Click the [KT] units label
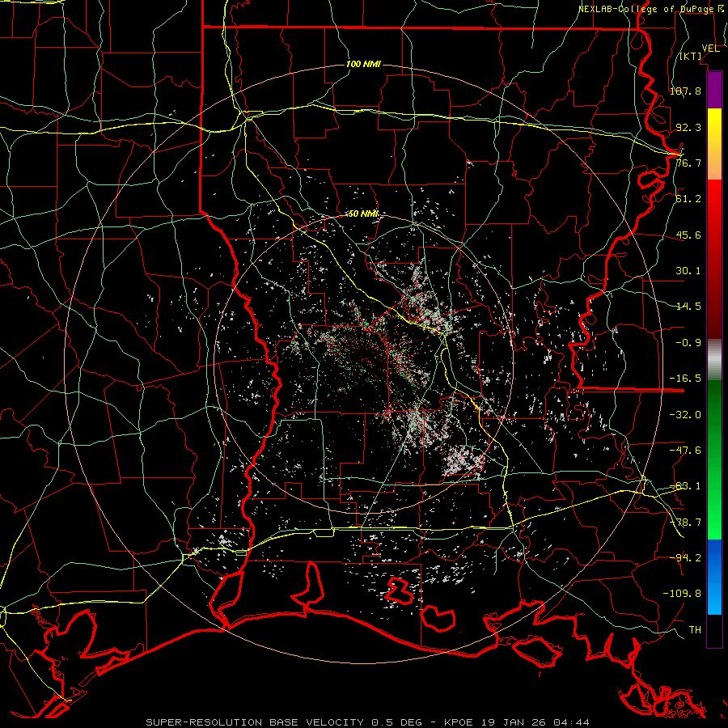Screen dimensions: 728x728 pyautogui.click(x=691, y=56)
